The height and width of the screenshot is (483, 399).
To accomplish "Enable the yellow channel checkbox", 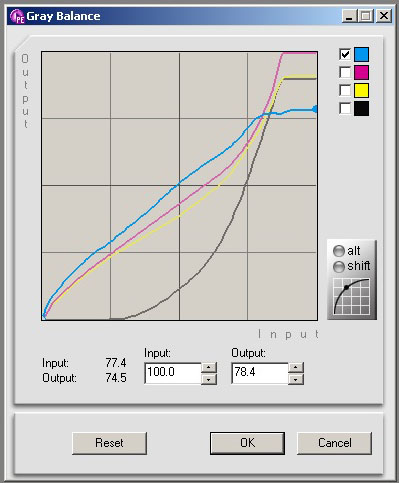I will coord(345,90).
